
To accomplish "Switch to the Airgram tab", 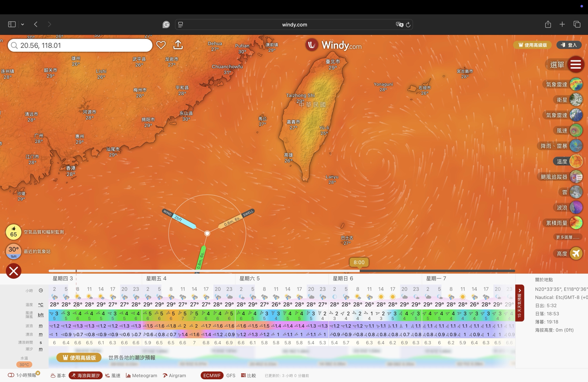I will 174,375.
